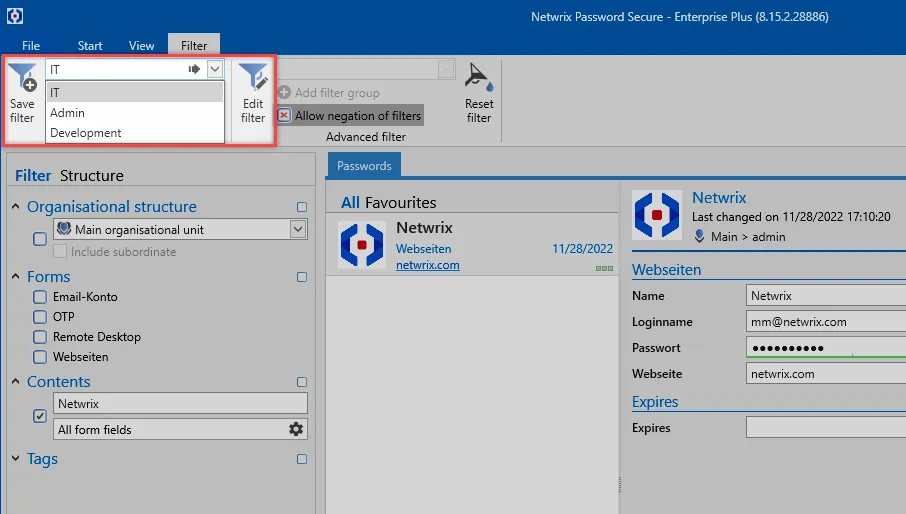Select IT in the filter list

(x=135, y=92)
